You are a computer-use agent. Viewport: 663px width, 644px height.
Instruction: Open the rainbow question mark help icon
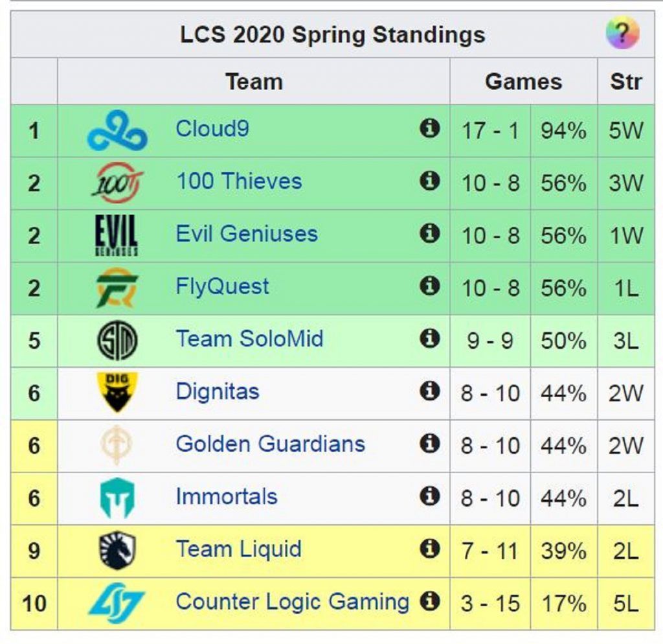click(x=622, y=32)
